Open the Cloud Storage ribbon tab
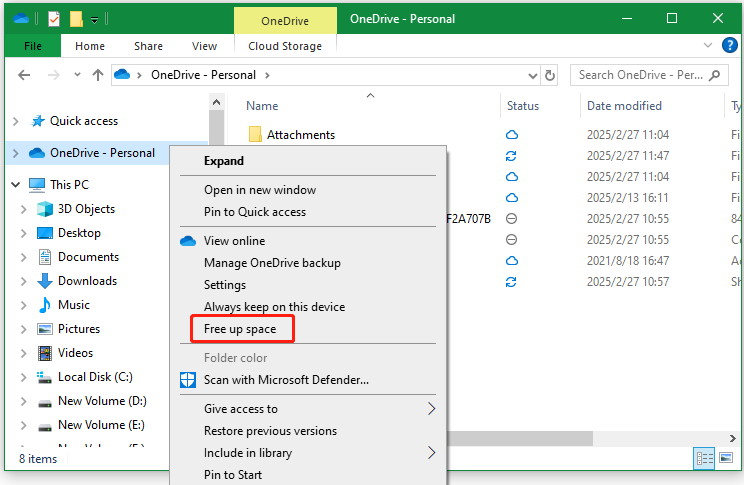744x485 pixels. tap(285, 46)
